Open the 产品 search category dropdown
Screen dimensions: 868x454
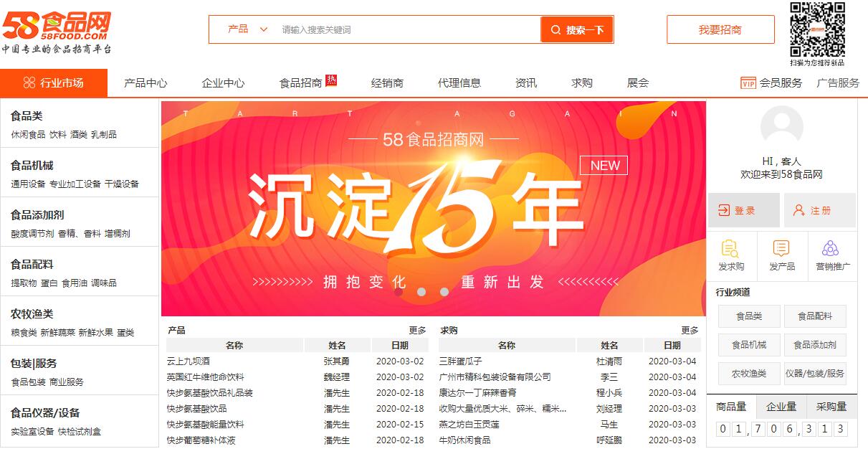[x=247, y=29]
